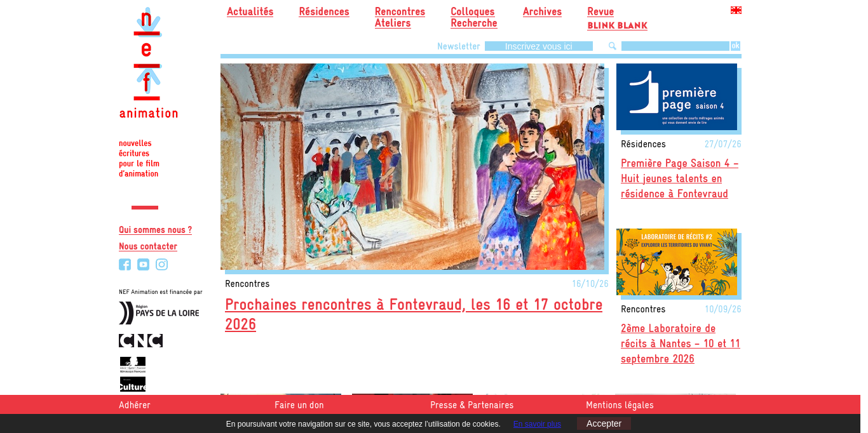Click the Rencontres category label under the banner
Image resolution: width=868 pixels, height=433 pixels.
[247, 284]
